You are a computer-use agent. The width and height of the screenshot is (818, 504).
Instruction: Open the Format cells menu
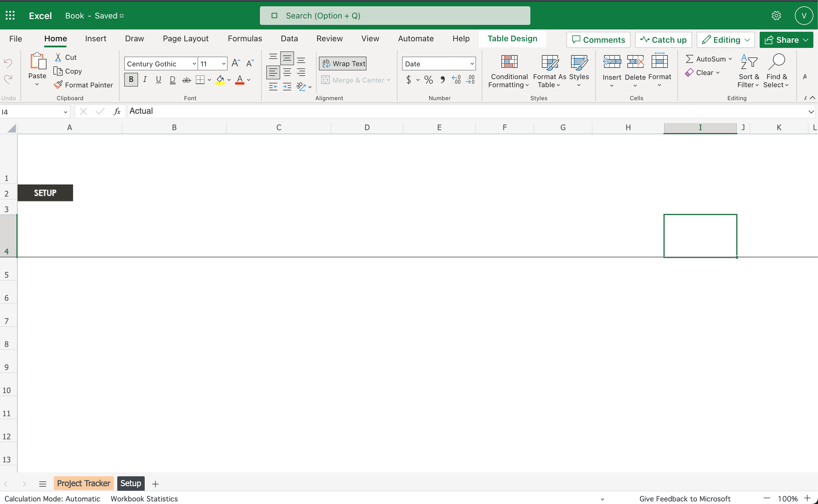pyautogui.click(x=659, y=71)
